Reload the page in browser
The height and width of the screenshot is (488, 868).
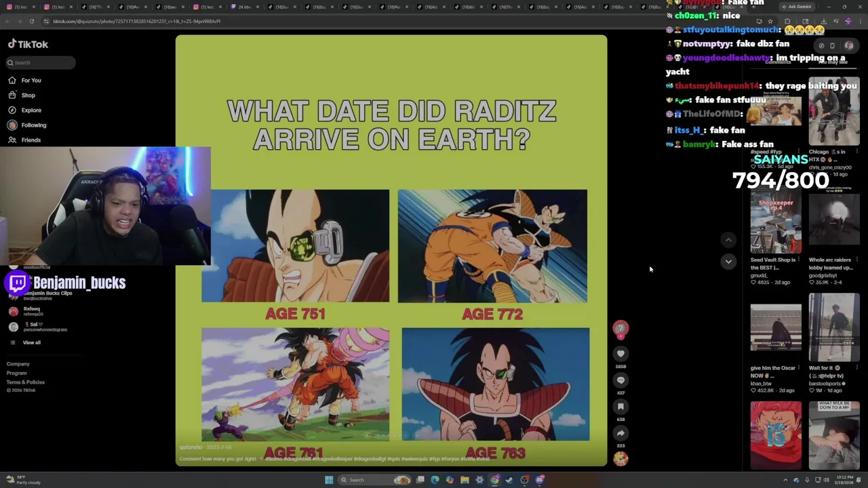click(x=31, y=21)
